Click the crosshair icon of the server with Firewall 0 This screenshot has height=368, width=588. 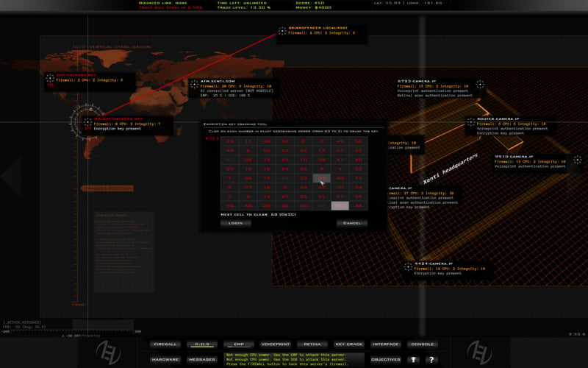coord(87,122)
